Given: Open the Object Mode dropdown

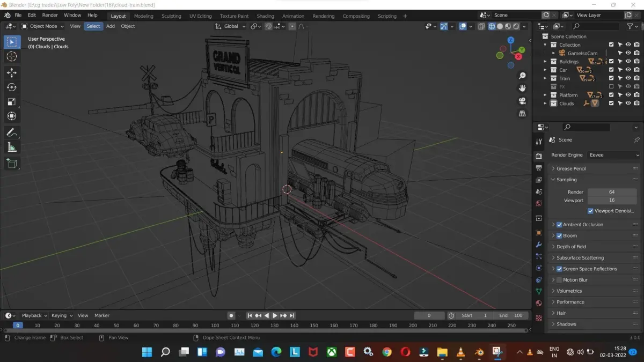Looking at the screenshot, I should pos(42,26).
